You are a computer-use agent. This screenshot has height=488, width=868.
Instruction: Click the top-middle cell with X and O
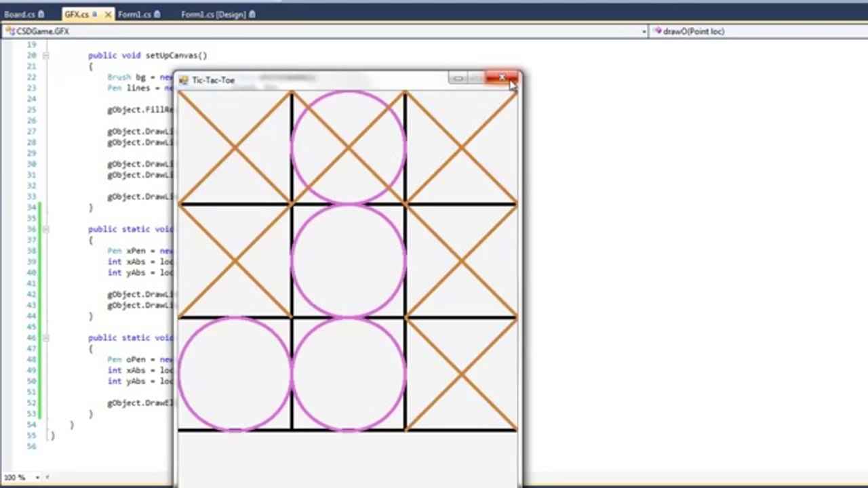click(x=349, y=147)
